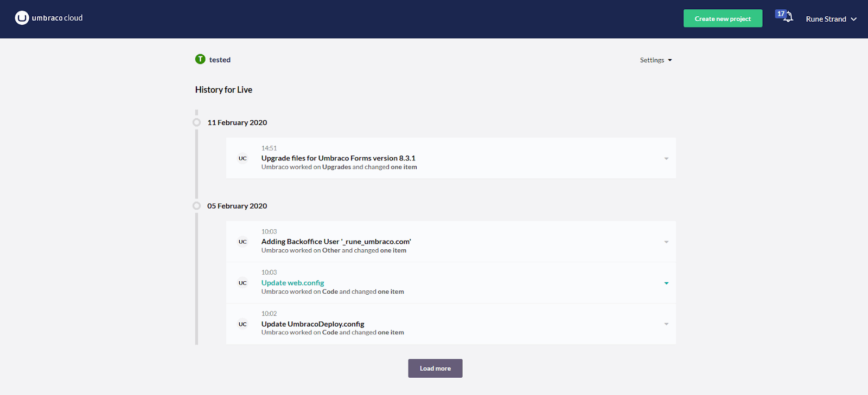Click the 10:02 timestamp
Image resolution: width=868 pixels, height=395 pixels.
269,314
